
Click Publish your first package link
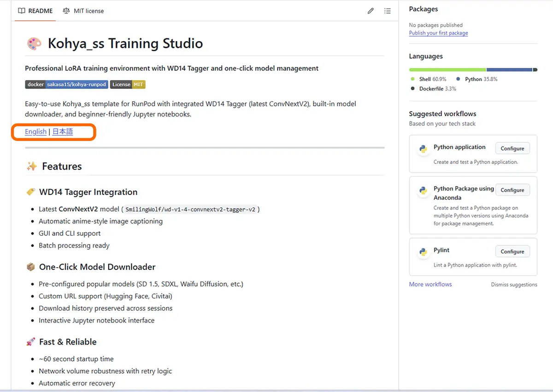pyautogui.click(x=438, y=33)
